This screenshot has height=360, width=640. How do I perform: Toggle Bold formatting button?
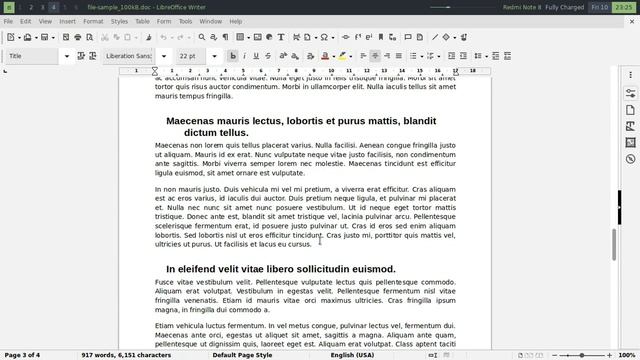point(233,56)
